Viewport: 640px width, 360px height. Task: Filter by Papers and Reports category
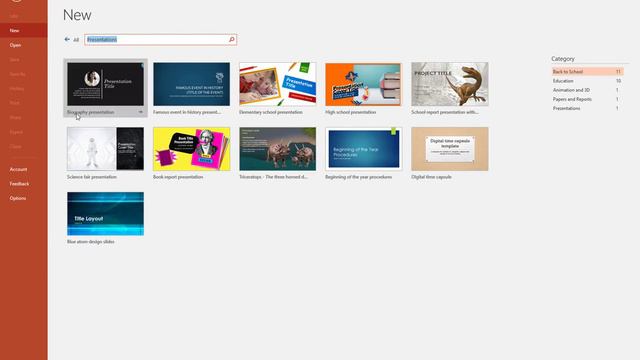tap(587, 99)
